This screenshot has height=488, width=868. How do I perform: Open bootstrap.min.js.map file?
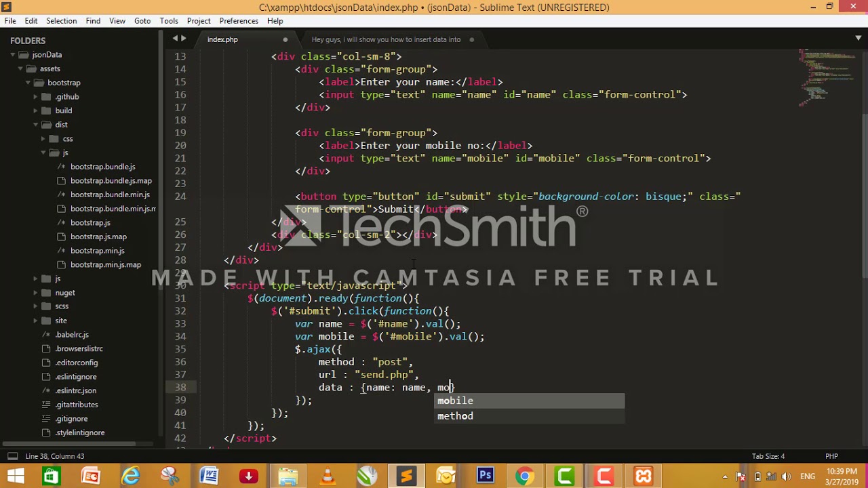click(x=106, y=265)
